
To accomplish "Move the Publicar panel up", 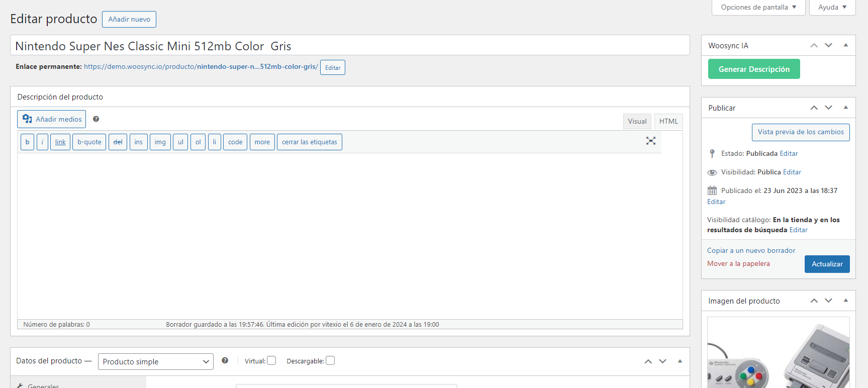I will [x=814, y=108].
